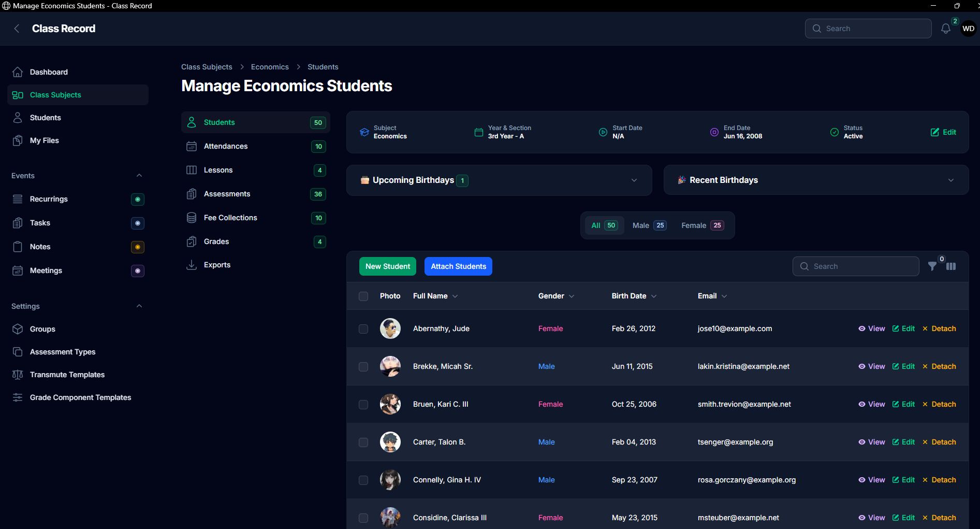The height and width of the screenshot is (529, 980).
Task: Check the select-all header checkbox
Action: [363, 296]
